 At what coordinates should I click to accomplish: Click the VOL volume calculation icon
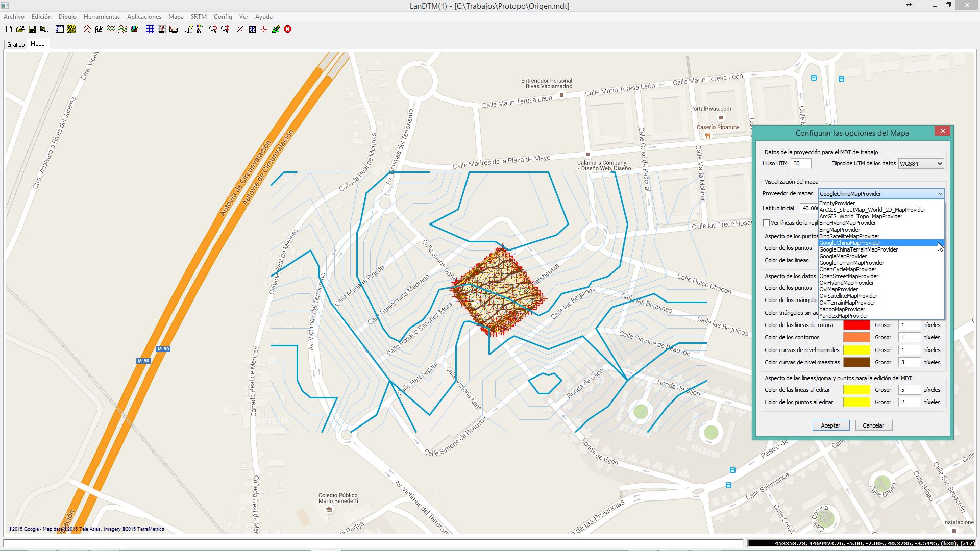[162, 29]
